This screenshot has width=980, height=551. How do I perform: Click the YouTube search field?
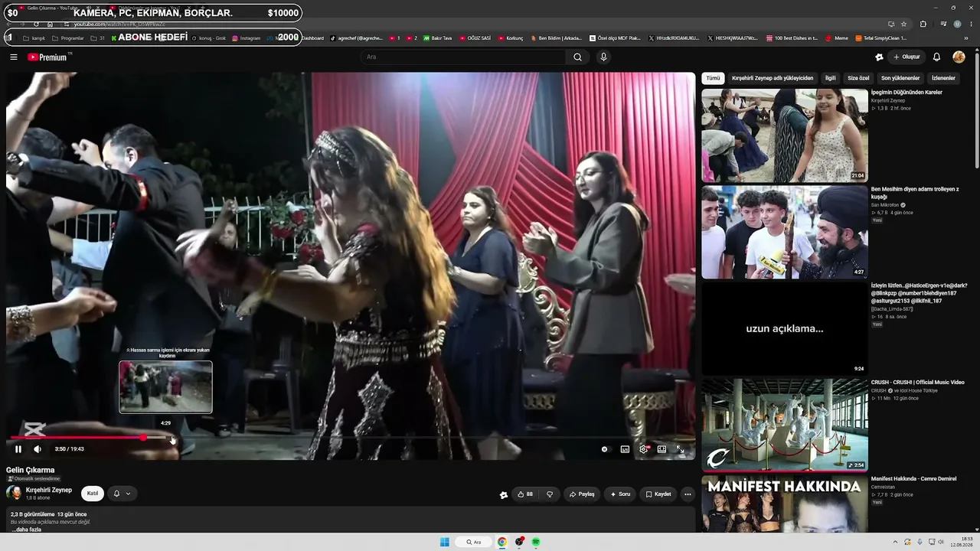[463, 57]
